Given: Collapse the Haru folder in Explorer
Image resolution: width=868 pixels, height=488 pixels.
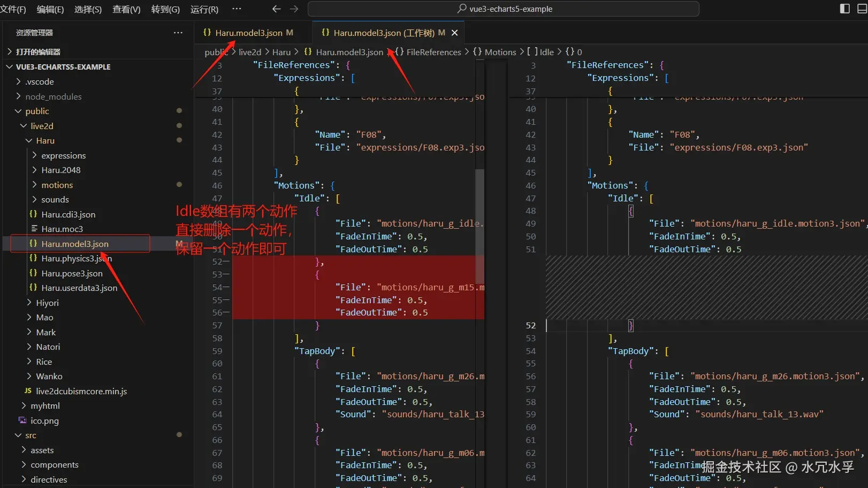Looking at the screenshot, I should click(x=29, y=140).
